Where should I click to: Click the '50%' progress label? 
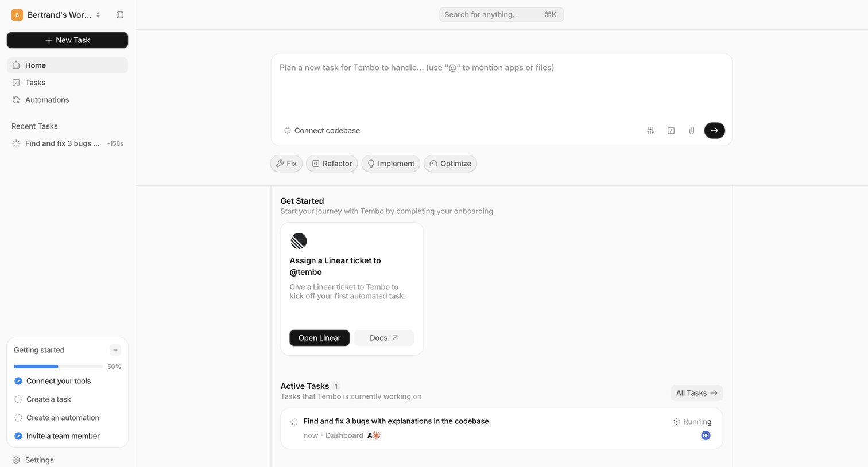click(114, 367)
